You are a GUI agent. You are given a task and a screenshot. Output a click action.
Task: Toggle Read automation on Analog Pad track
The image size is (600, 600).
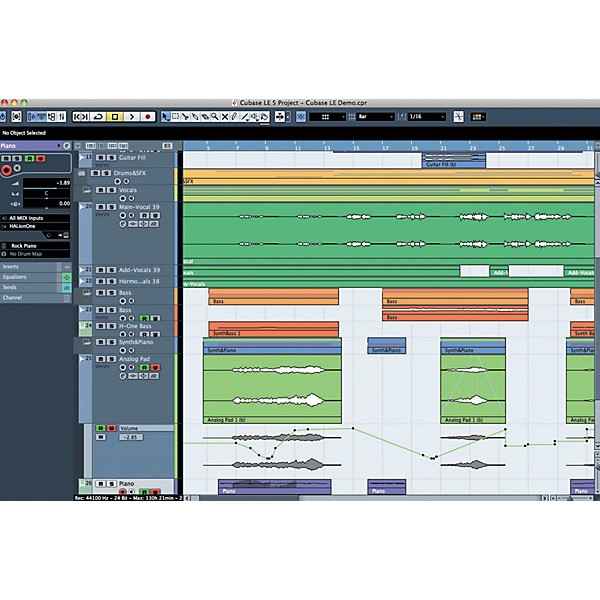click(x=144, y=367)
